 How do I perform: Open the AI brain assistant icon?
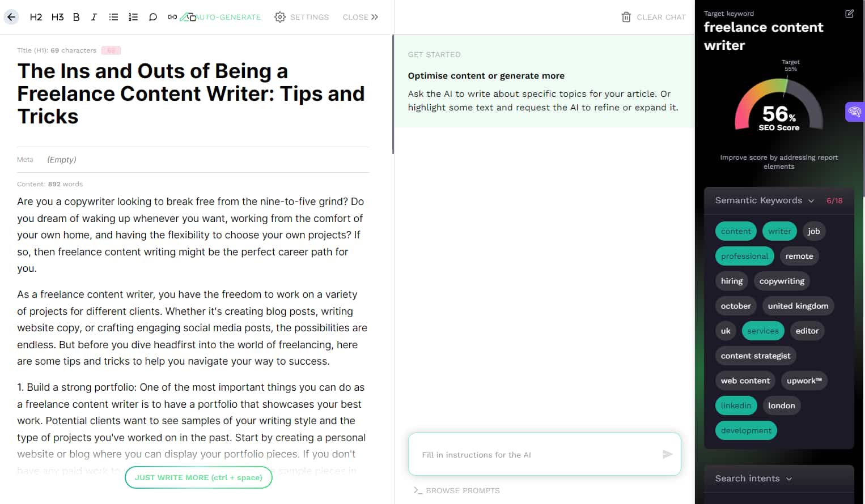pos(854,112)
